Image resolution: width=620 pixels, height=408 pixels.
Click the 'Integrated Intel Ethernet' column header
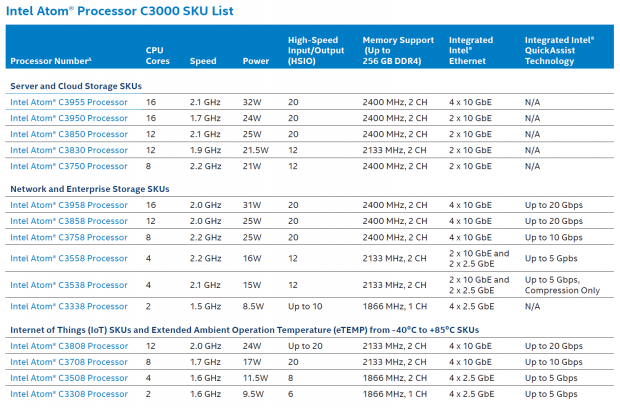pyautogui.click(x=471, y=51)
